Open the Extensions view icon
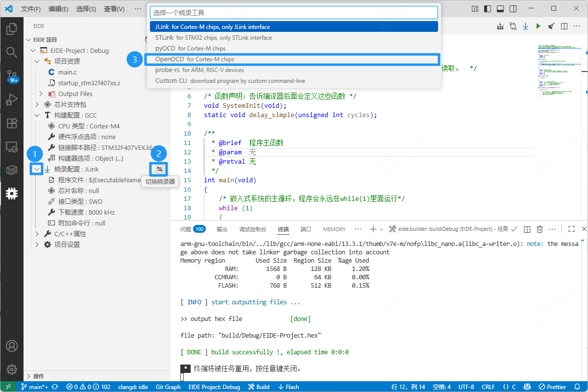This screenshot has width=588, height=392. pos(12,122)
